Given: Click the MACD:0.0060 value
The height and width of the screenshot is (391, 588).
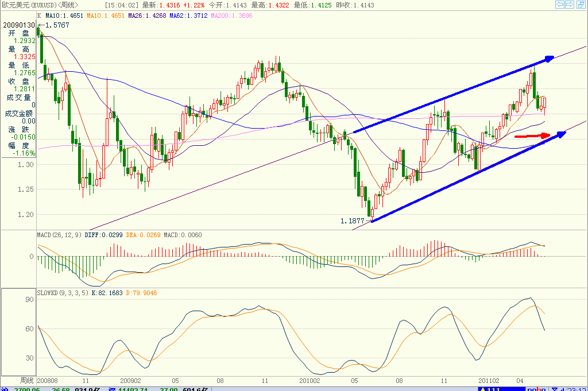Looking at the screenshot, I should [183, 235].
